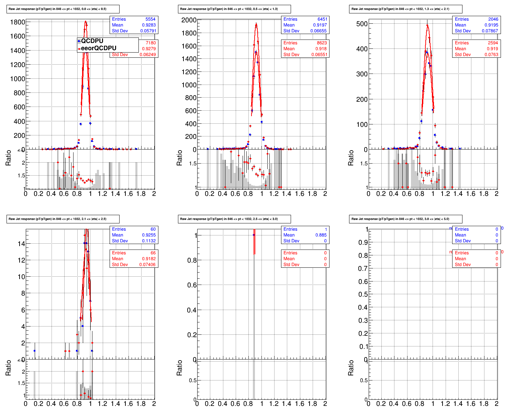Select the blue stats box with Entries 2046
Viewport: 514px width, 420px height.
tap(476, 25)
